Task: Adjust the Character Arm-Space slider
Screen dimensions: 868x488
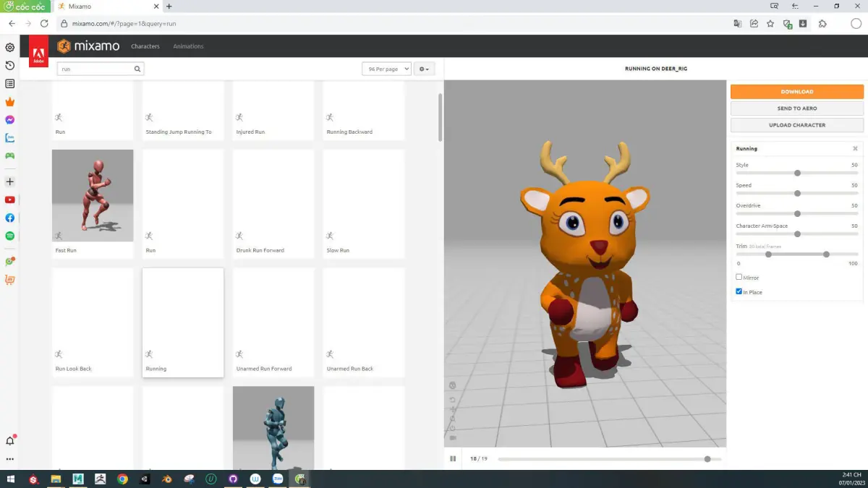Action: coord(797,234)
